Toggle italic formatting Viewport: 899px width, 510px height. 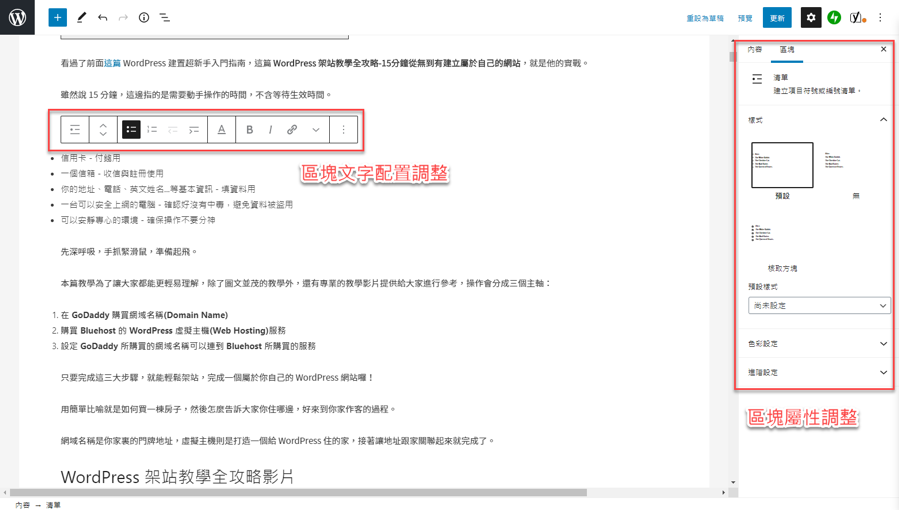(x=270, y=130)
